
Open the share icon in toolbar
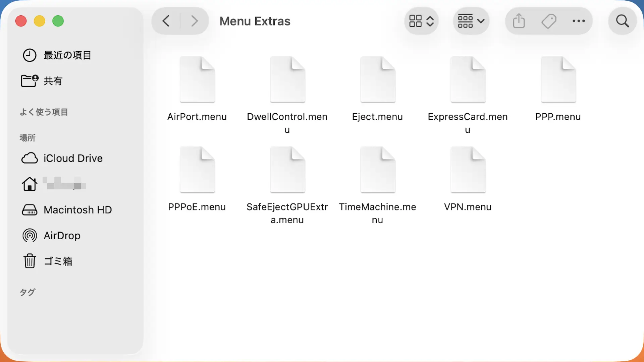tap(519, 21)
